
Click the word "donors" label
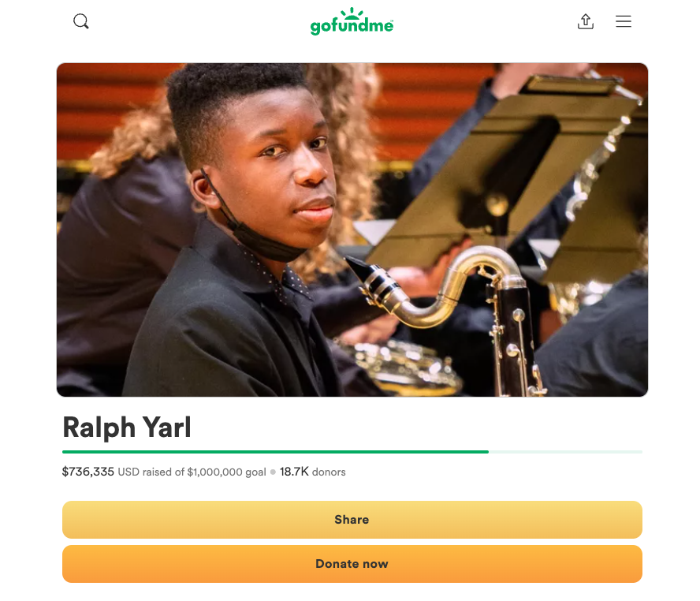(329, 472)
